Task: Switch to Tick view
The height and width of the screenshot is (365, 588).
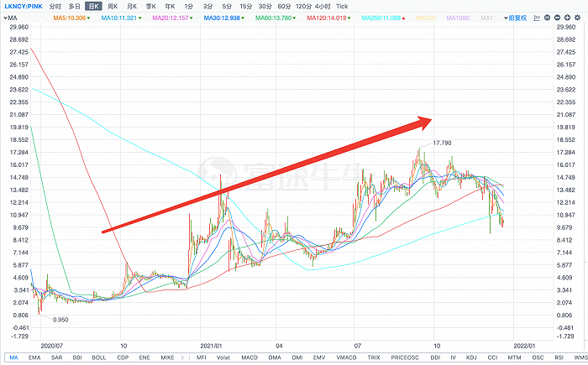Action: (x=342, y=7)
